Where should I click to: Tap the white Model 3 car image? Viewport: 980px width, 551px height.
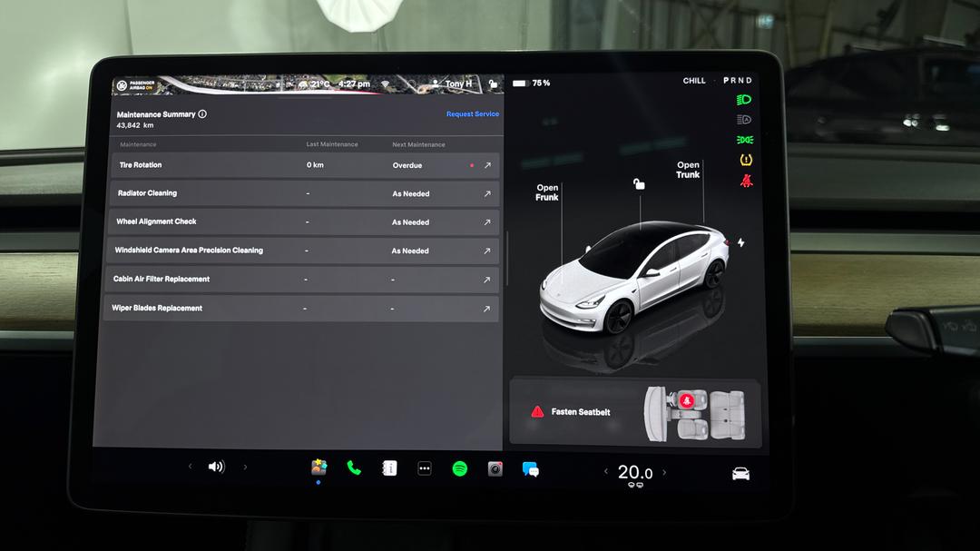coord(633,277)
